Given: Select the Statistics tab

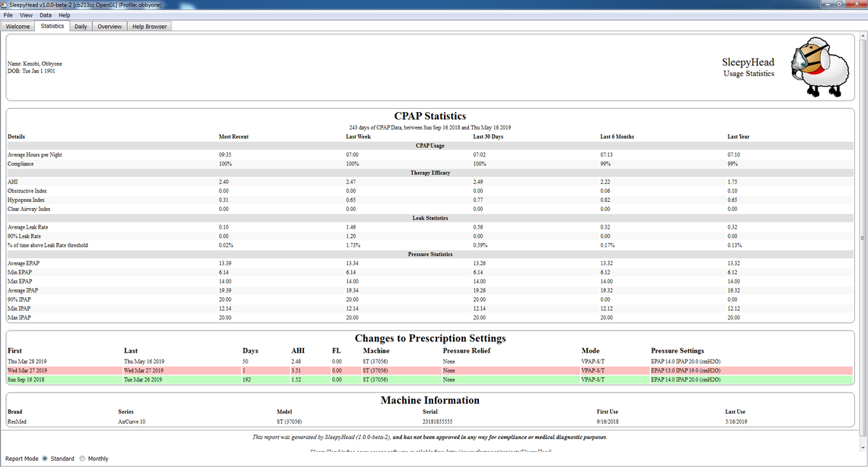Looking at the screenshot, I should pyautogui.click(x=52, y=26).
